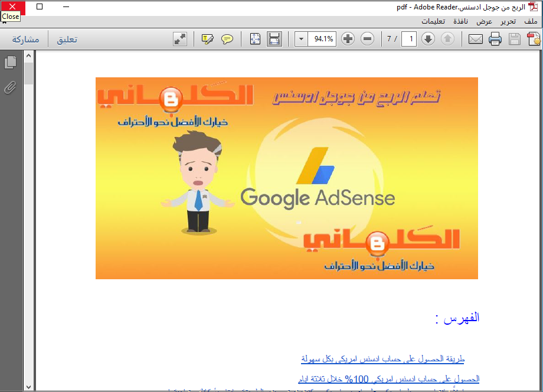Screen dimensions: 543x392
Task: Open the تعليمات help menu
Action: 433,21
